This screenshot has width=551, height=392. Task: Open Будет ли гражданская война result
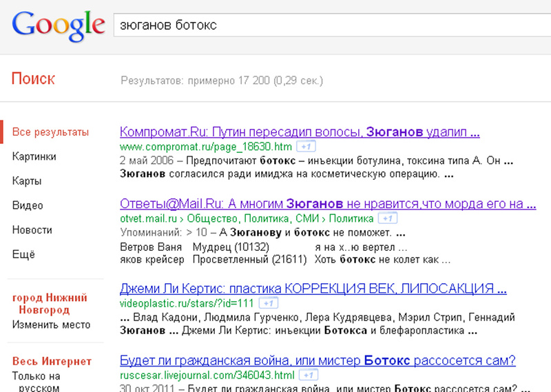click(x=318, y=360)
